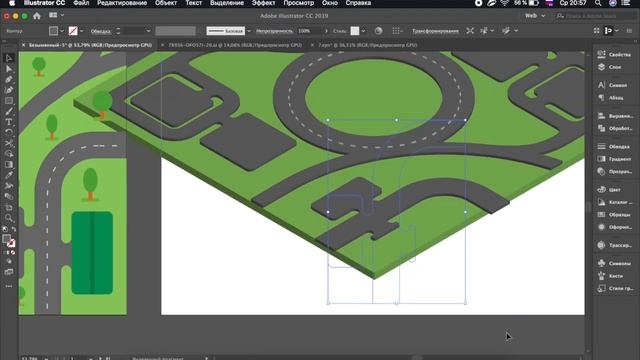
Task: Change the screen mode in tools panel
Action: pyautogui.click(x=9, y=272)
